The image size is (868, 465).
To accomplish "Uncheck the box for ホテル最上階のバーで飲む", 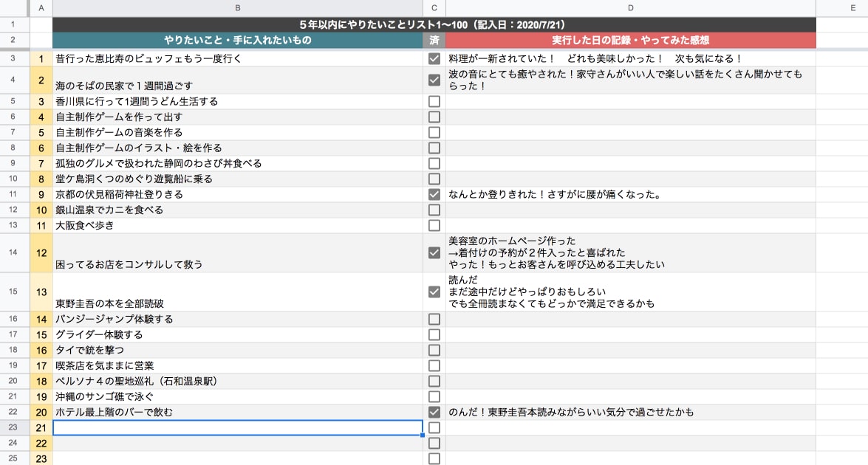I will point(434,413).
